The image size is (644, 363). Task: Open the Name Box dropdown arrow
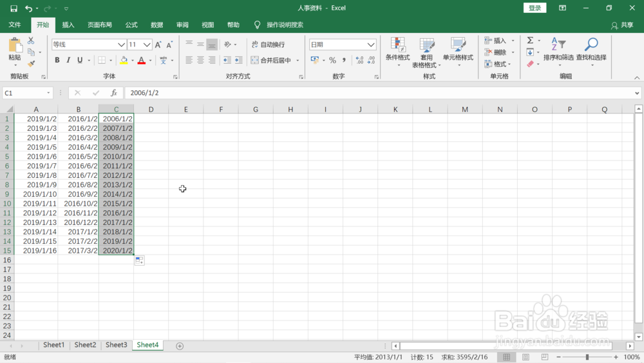[x=48, y=93]
